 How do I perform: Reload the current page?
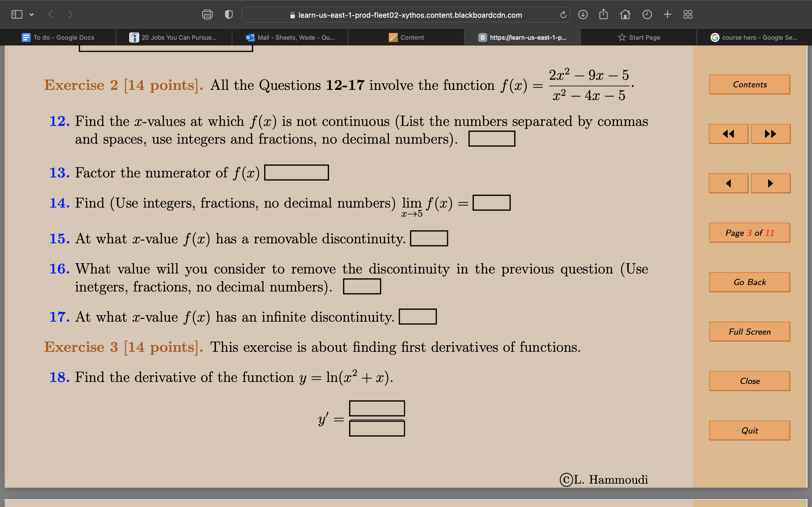coord(562,14)
